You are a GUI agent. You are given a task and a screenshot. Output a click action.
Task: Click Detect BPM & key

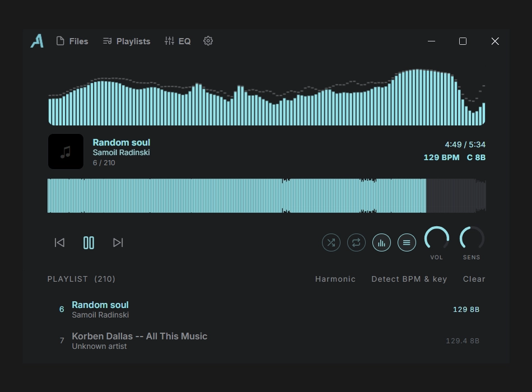point(409,279)
